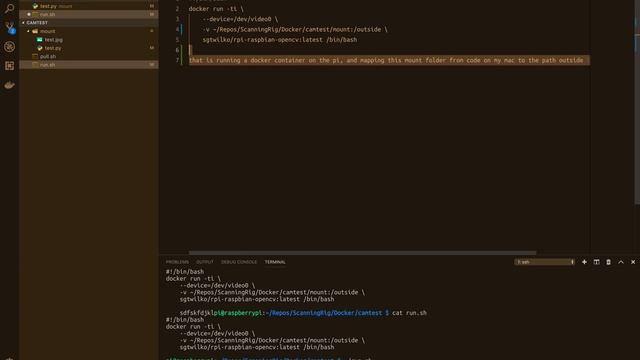Close the terminal panel
Viewport: 640px width, 360px height.
click(633, 262)
